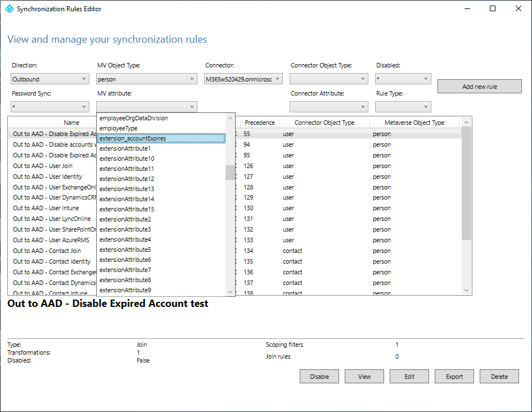Viewport: 532px width, 412px height.
Task: Click the attribute list scrollbar down arrow
Action: (x=230, y=291)
